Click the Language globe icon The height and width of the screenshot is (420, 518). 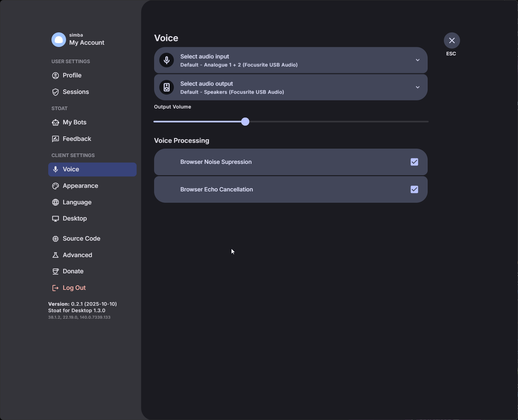56,202
